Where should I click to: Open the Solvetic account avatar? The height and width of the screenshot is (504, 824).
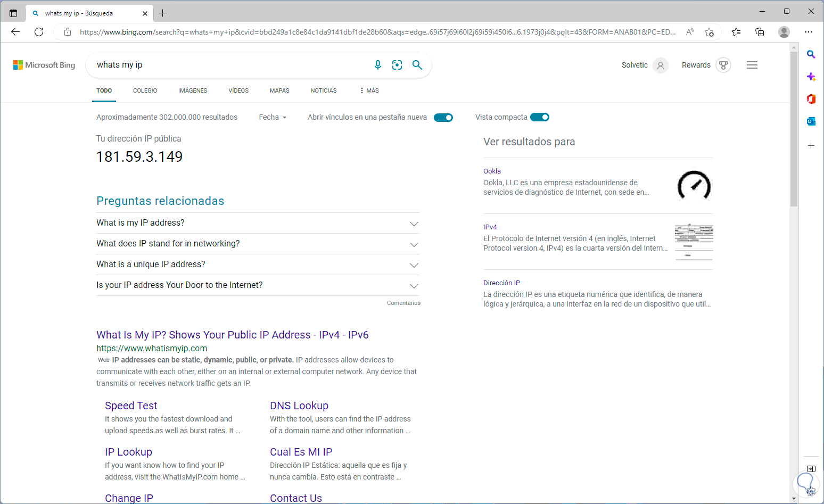tap(661, 65)
